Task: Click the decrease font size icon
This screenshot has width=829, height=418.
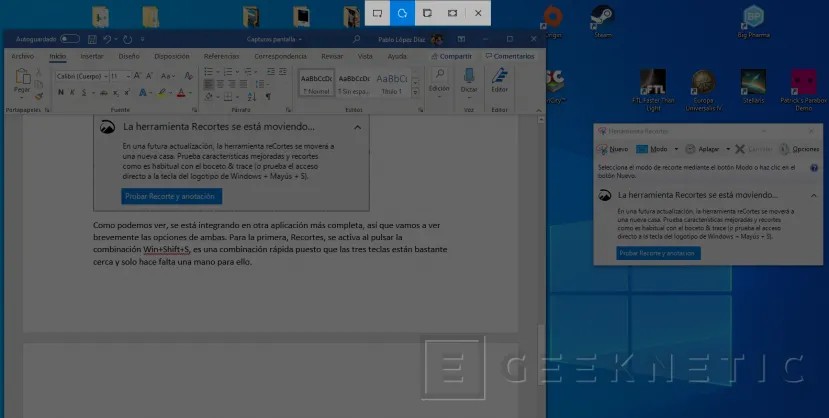Action: click(x=150, y=76)
